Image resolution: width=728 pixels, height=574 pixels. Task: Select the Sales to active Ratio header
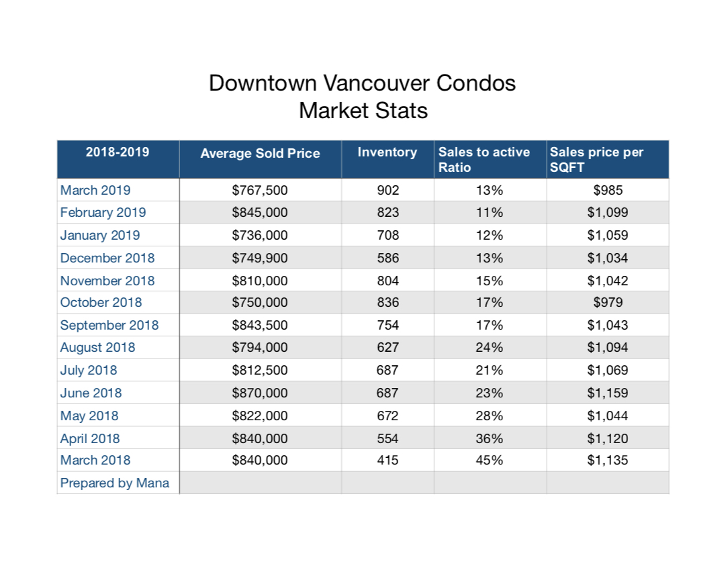[484, 160]
